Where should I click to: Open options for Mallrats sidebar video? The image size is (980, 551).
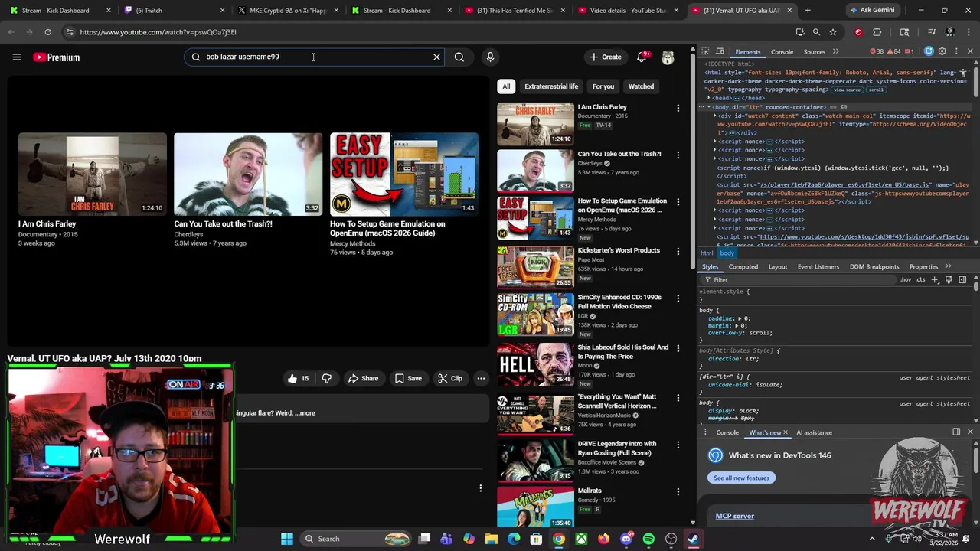[678, 491]
